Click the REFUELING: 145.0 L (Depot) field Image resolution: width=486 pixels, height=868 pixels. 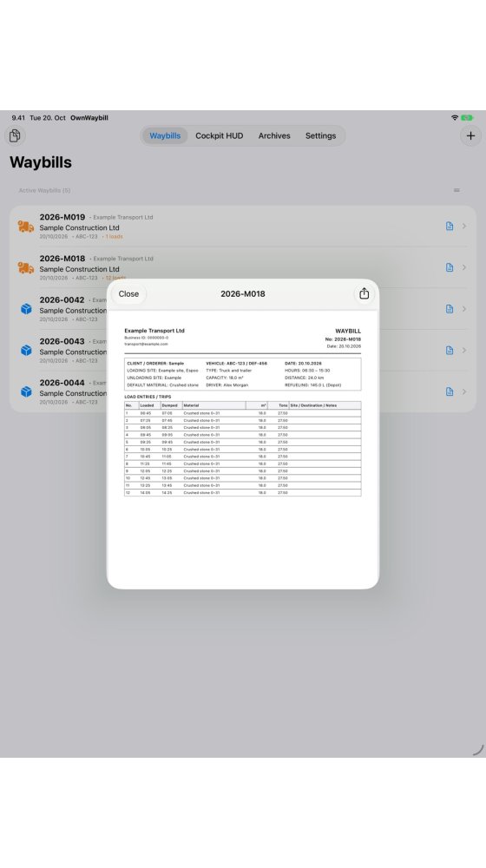pos(312,385)
